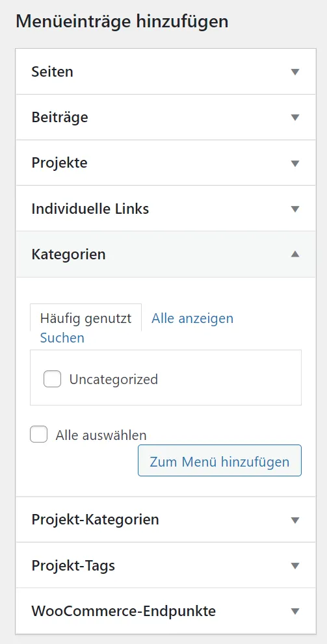Switch to the Alle anzeigen tab
Screen dimensions: 327x644
pyautogui.click(x=192, y=318)
